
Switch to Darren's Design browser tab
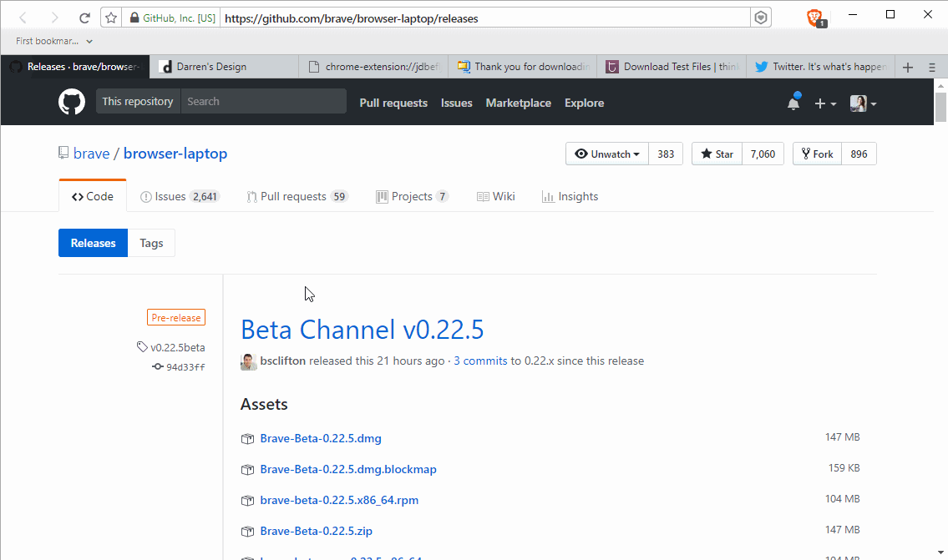click(x=225, y=67)
